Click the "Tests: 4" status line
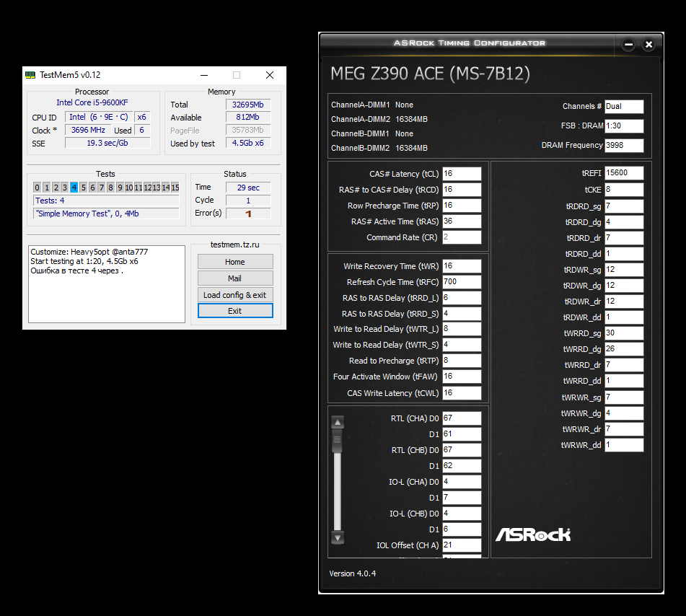This screenshot has width=686, height=616. click(x=106, y=201)
